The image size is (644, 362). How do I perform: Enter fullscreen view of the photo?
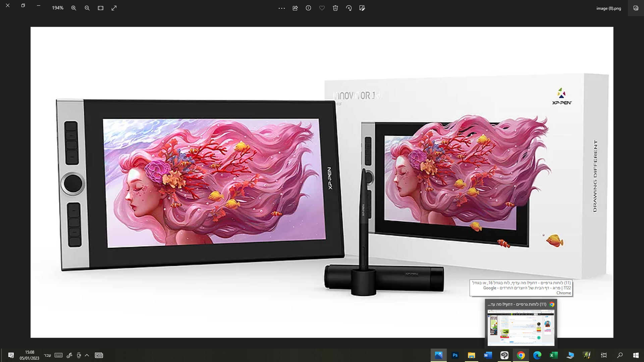[114, 8]
